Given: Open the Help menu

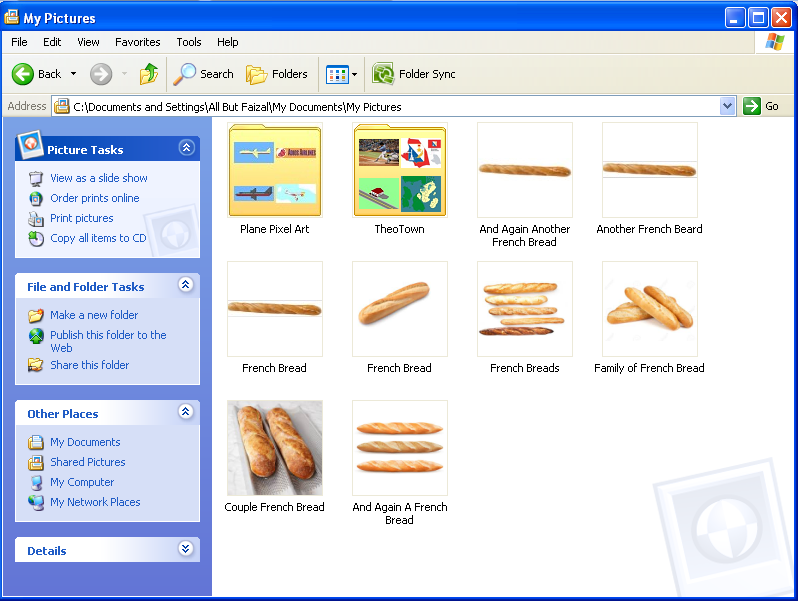Looking at the screenshot, I should [227, 42].
